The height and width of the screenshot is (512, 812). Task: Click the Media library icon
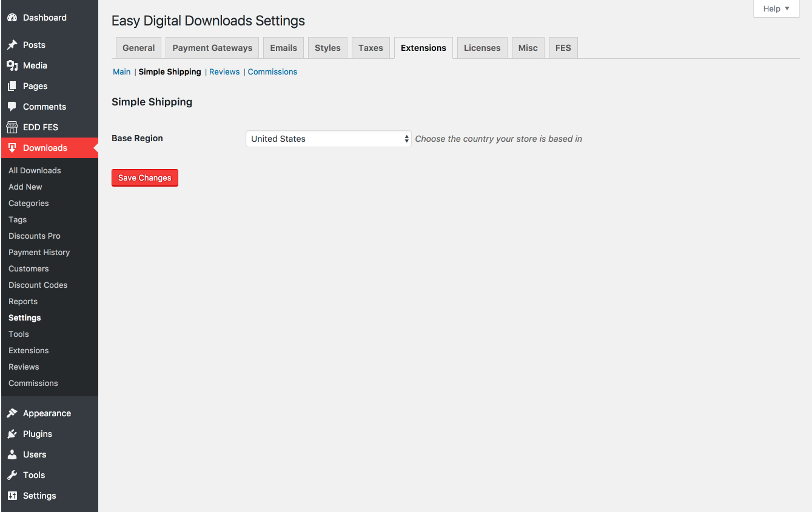coord(12,65)
